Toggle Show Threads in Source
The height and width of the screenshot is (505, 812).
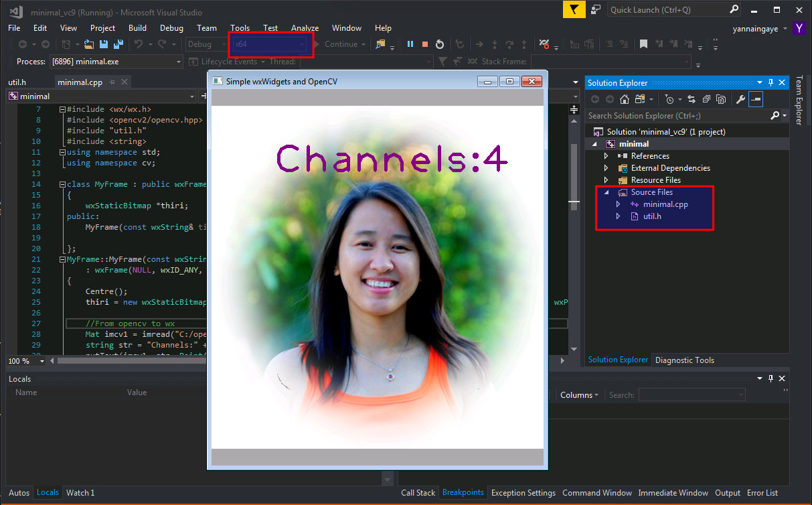(542, 44)
